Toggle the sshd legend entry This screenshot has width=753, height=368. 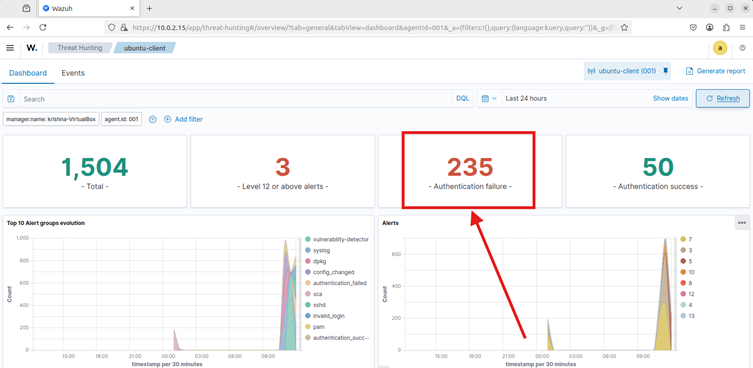316,305
